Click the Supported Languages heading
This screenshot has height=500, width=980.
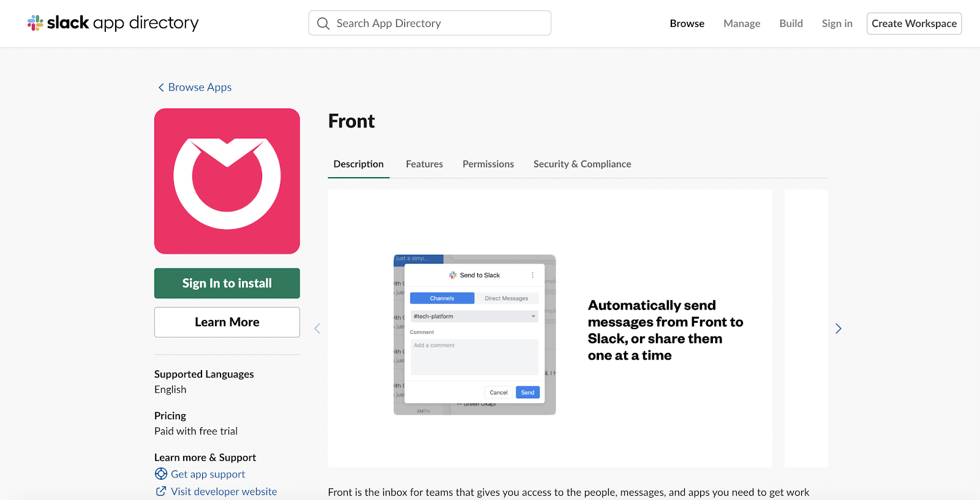pyautogui.click(x=204, y=374)
